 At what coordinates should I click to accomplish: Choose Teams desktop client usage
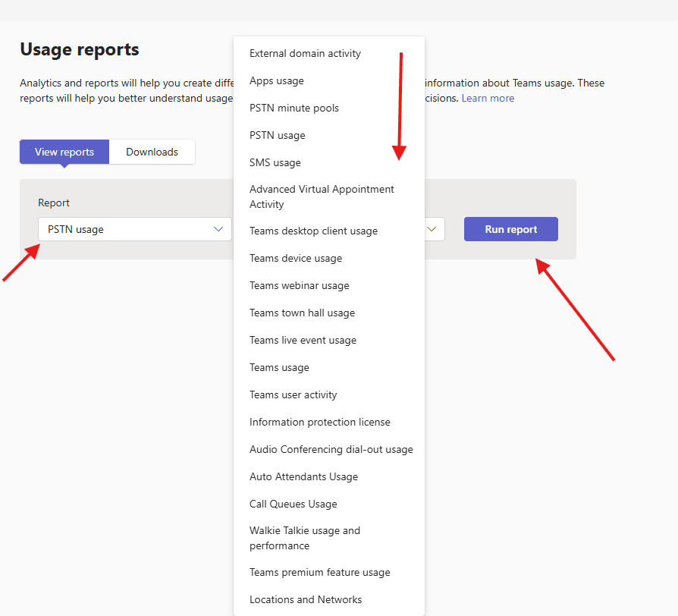(x=313, y=231)
